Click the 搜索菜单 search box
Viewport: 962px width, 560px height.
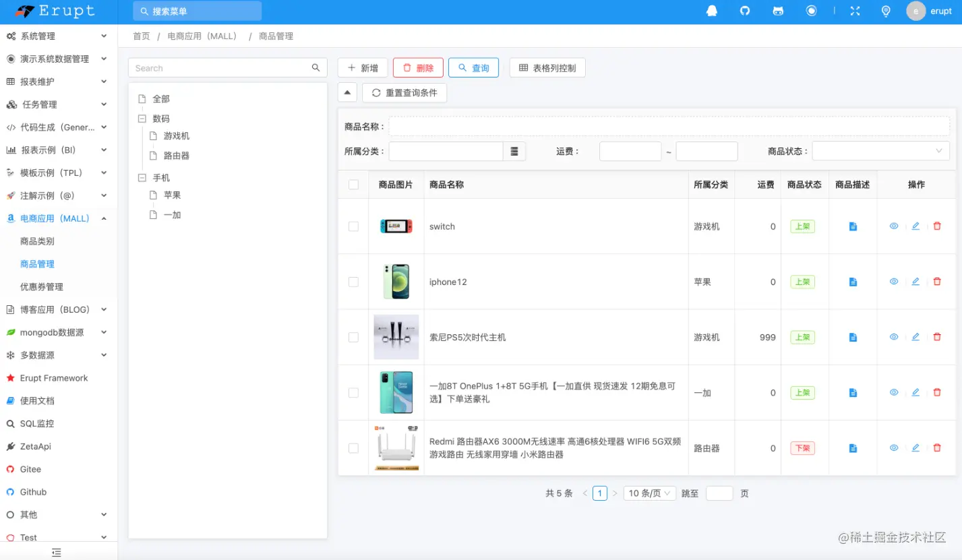point(197,11)
